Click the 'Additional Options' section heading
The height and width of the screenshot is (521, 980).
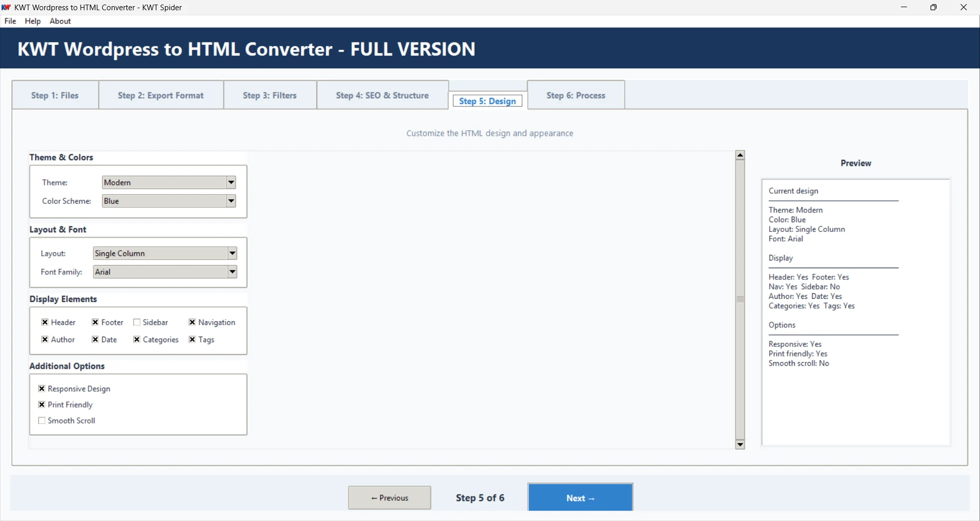(67, 366)
